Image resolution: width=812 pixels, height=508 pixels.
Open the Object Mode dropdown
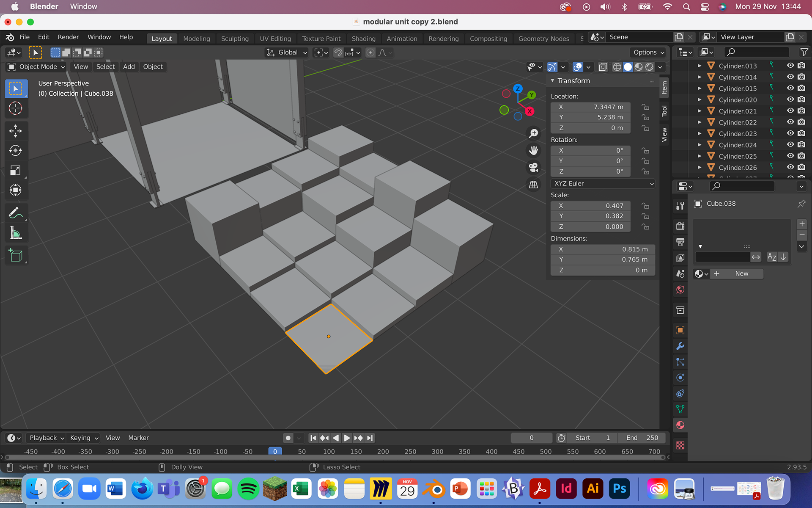coord(37,67)
